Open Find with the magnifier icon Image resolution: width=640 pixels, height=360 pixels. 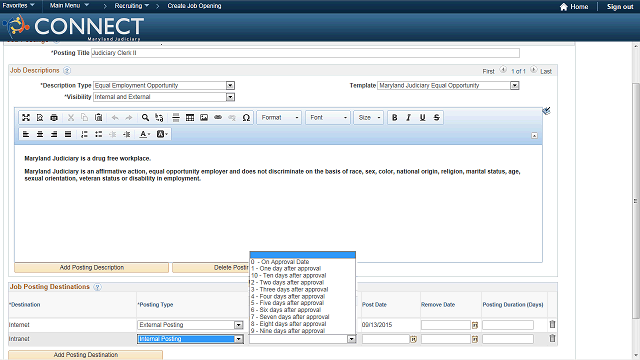145,118
